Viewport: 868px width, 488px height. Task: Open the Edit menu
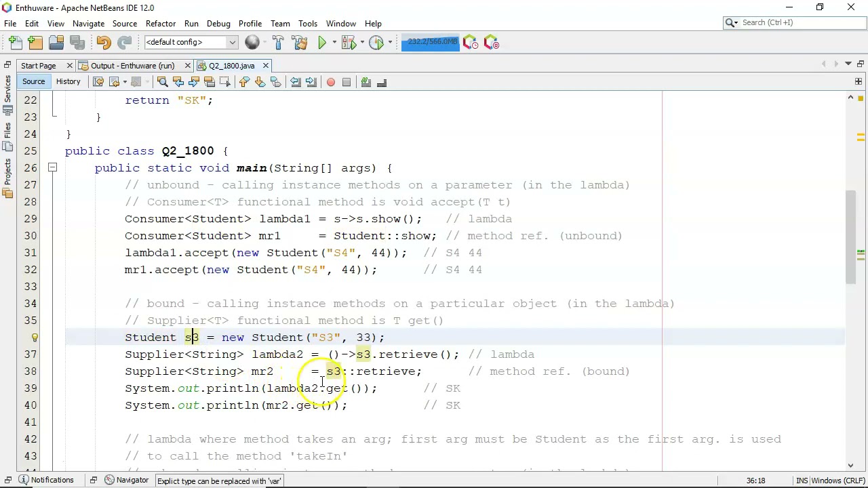pos(32,23)
